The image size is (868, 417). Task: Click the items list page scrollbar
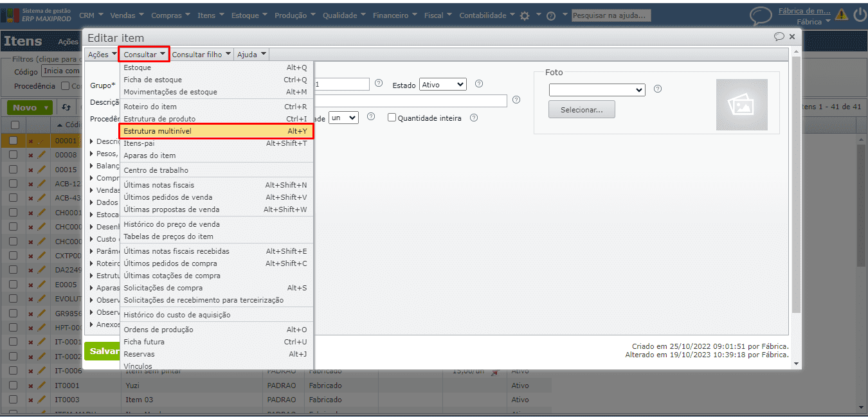click(862, 206)
